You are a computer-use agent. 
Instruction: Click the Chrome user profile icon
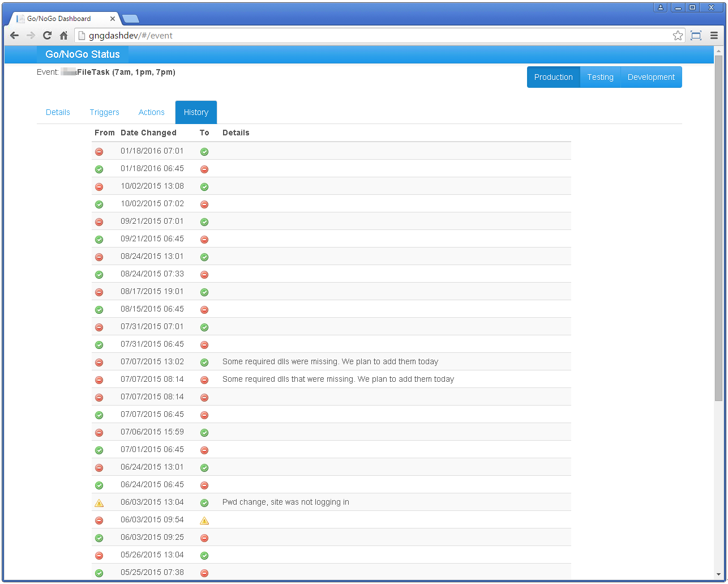click(x=661, y=7)
